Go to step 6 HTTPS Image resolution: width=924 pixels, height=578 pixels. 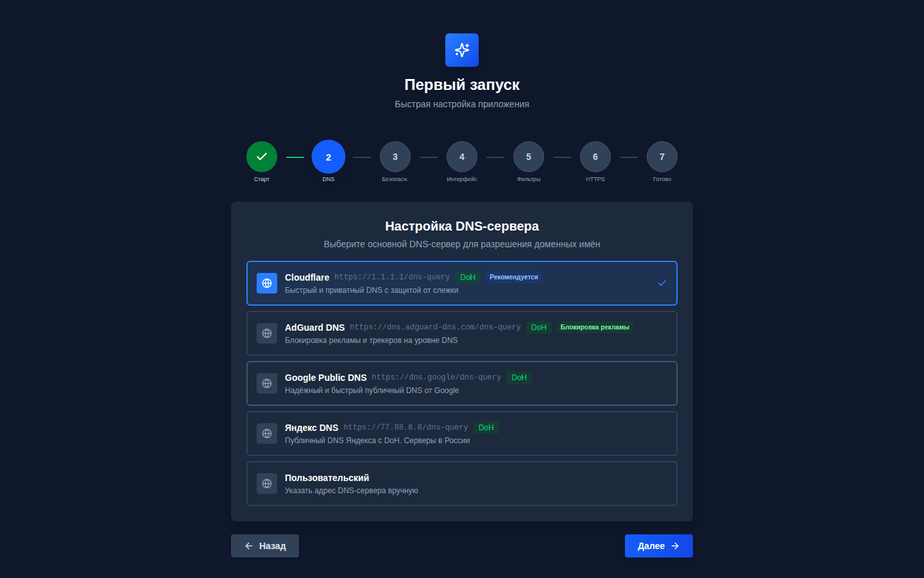tap(595, 157)
